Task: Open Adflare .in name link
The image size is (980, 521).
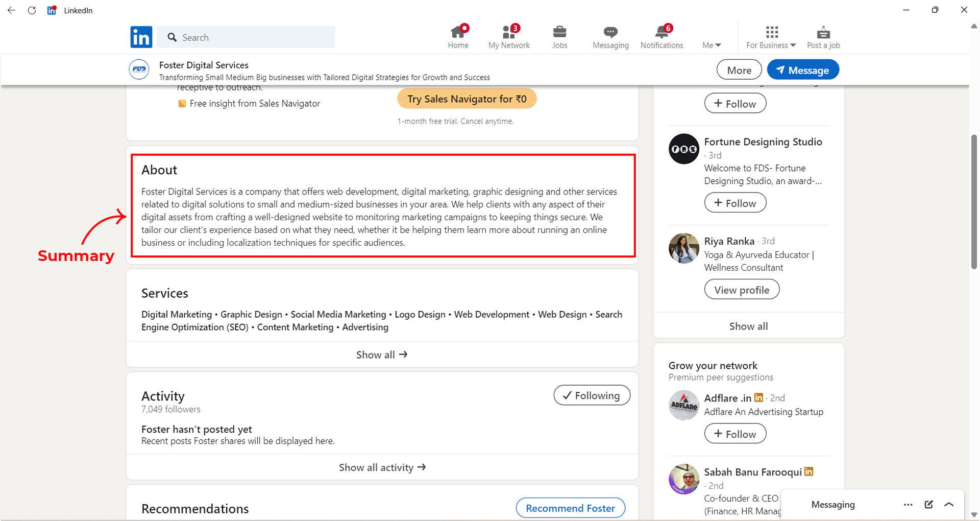Action: click(727, 398)
